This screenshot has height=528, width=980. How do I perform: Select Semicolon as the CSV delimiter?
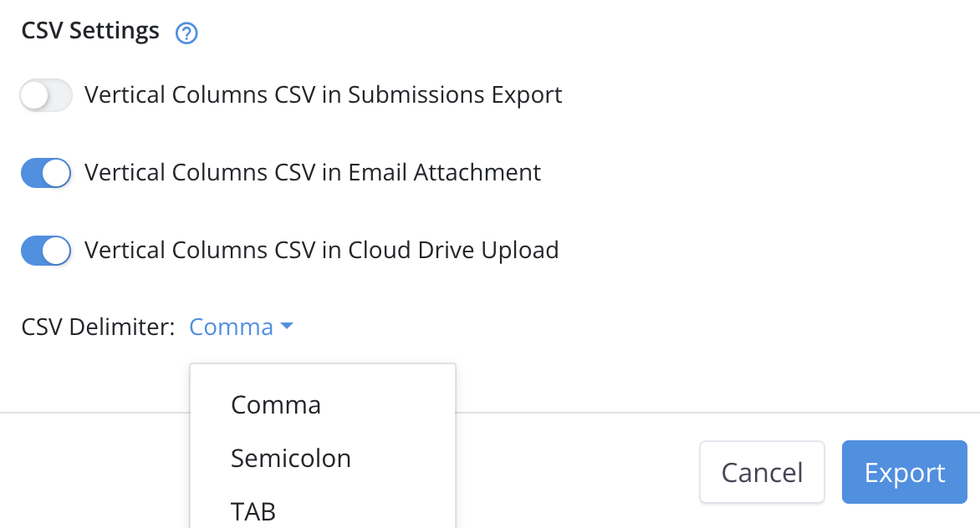(291, 459)
